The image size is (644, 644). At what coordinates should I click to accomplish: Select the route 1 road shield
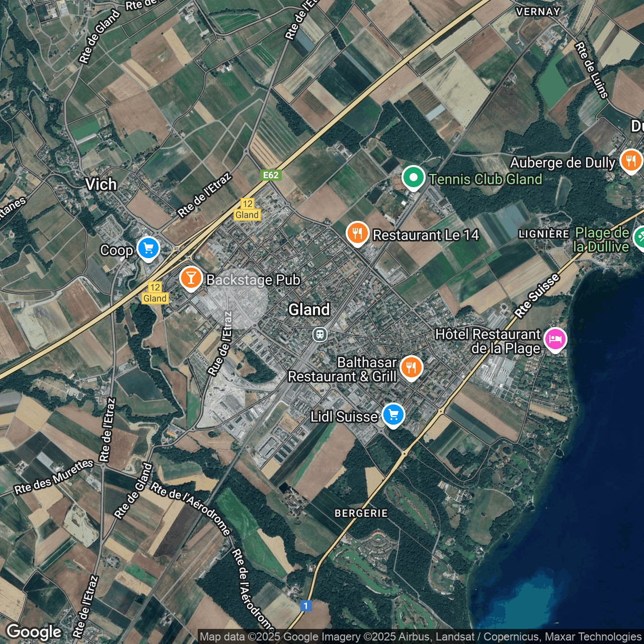(306, 606)
